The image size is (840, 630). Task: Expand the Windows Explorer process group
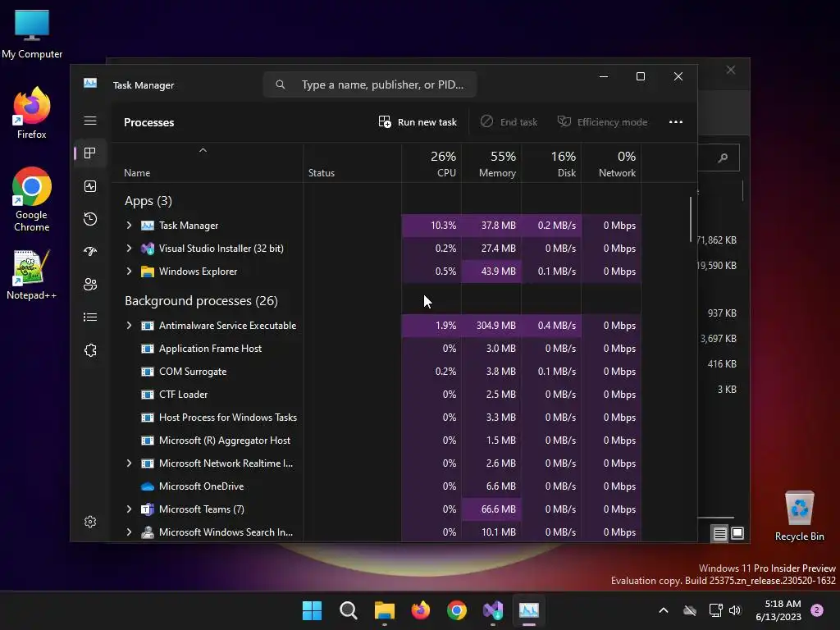129,272
